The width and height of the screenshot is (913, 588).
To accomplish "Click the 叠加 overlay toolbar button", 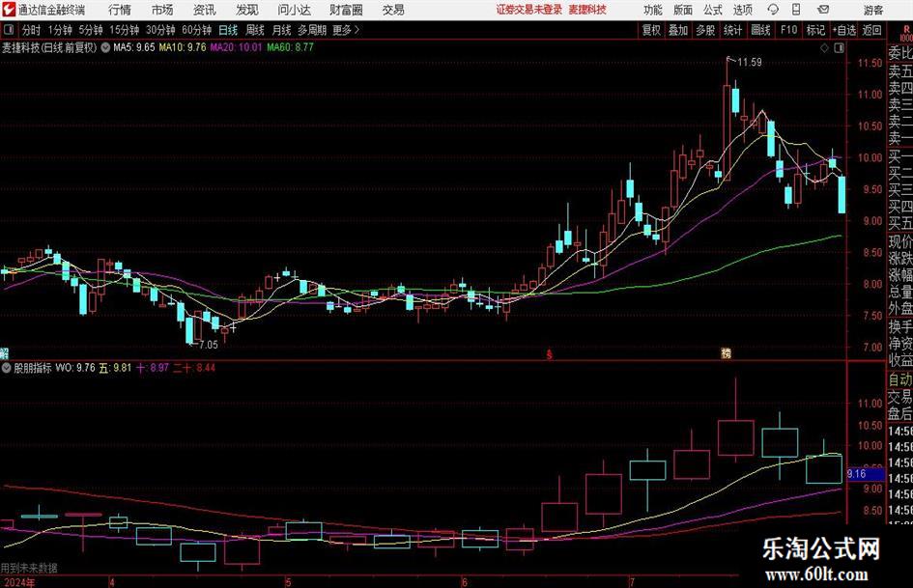I will click(678, 30).
